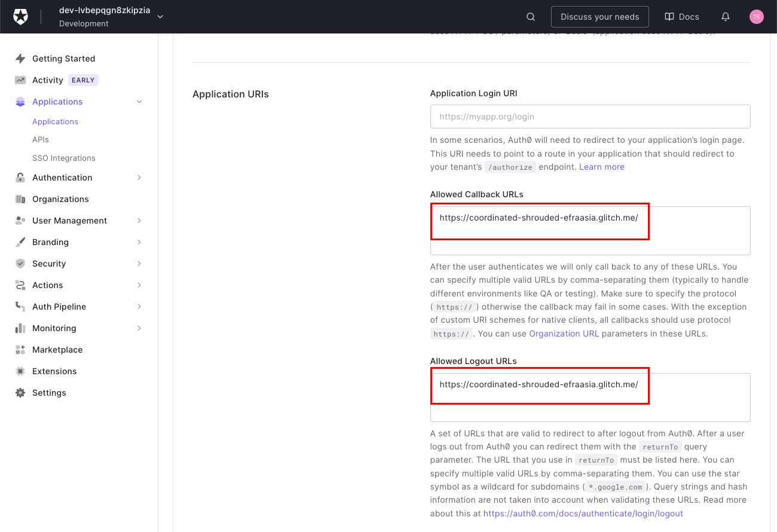Open the tenant switcher dropdown

[160, 17]
